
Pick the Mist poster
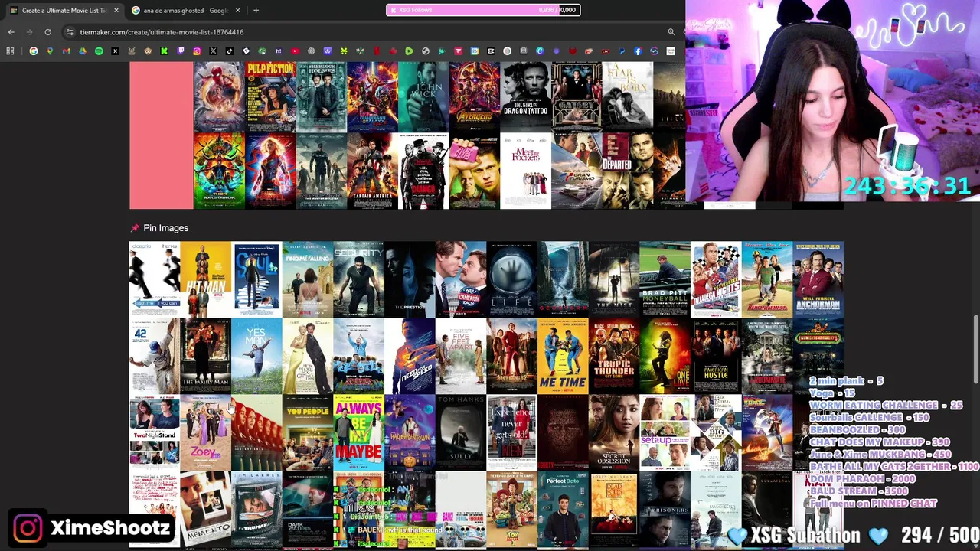tap(614, 279)
